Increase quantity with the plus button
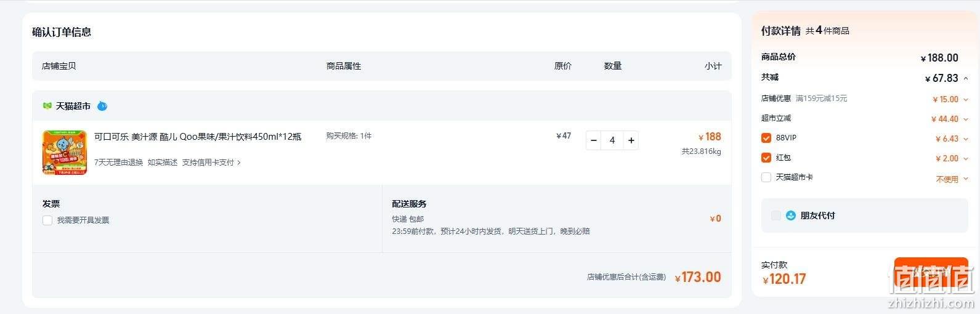This screenshot has height=314, width=980. pyautogui.click(x=631, y=140)
